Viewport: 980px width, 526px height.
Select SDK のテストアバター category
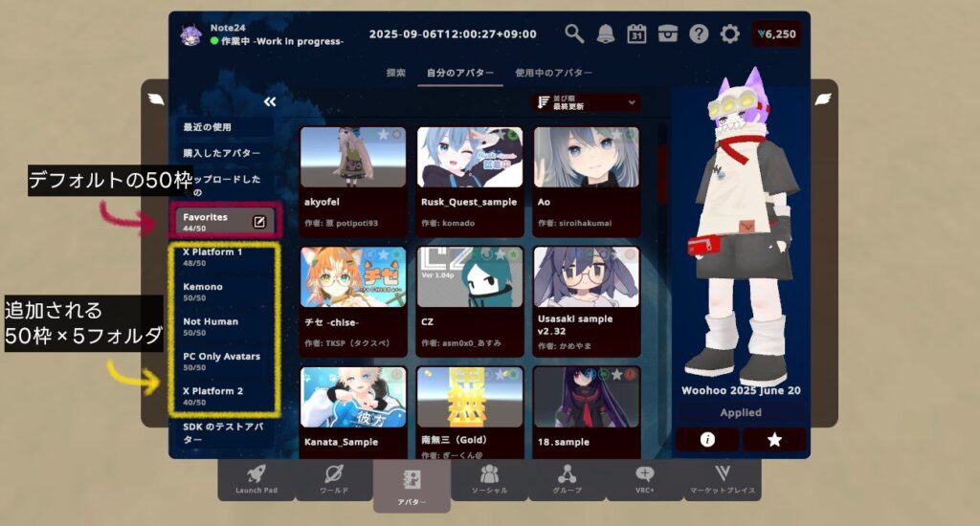click(224, 433)
